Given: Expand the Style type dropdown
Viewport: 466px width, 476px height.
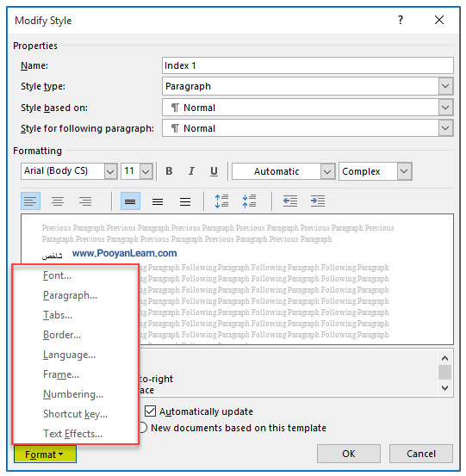Looking at the screenshot, I should pyautogui.click(x=445, y=86).
